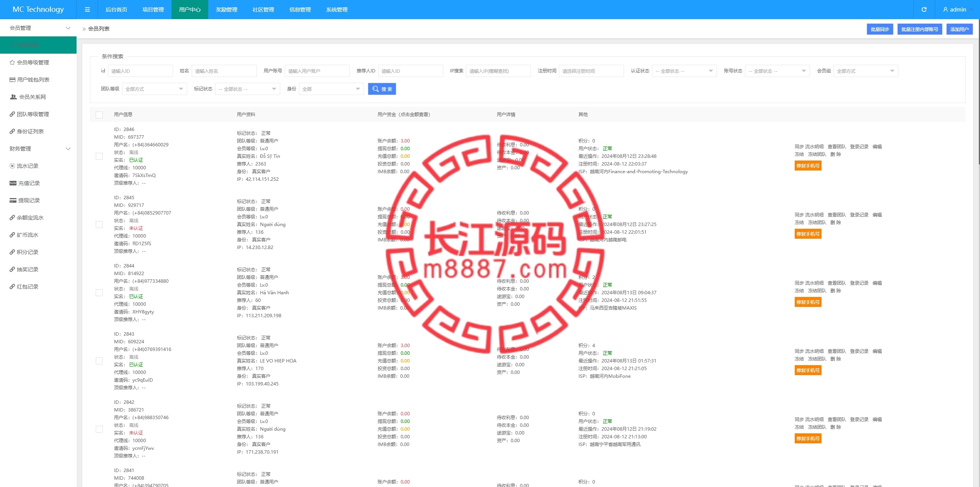
Task: Click the breadcrumb double-arrow icon
Action: 84,29
